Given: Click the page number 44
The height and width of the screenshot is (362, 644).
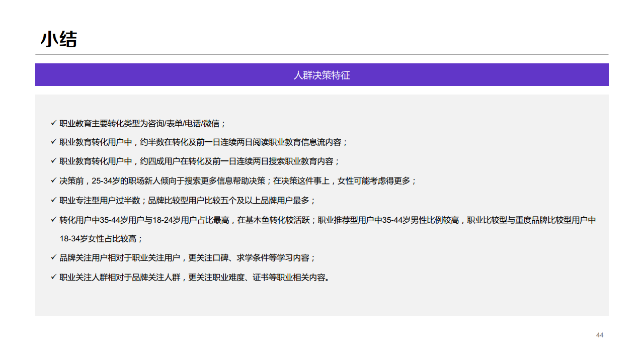Looking at the screenshot, I should 599,334.
